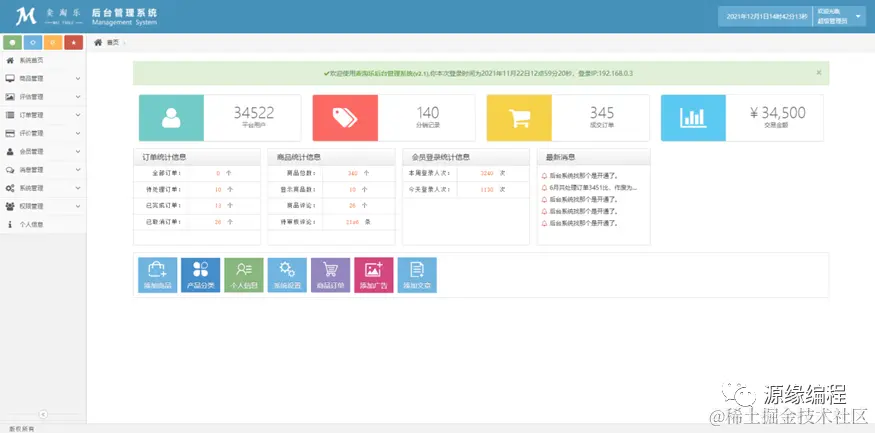Expand the 权限管理 chevron

pos(78,206)
